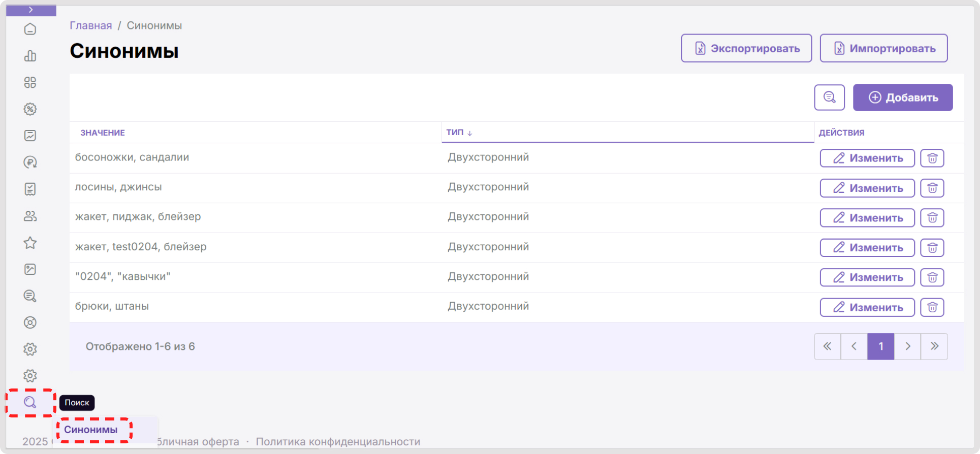Open the checklist orders icon
This screenshot has height=454, width=980.
click(x=30, y=189)
